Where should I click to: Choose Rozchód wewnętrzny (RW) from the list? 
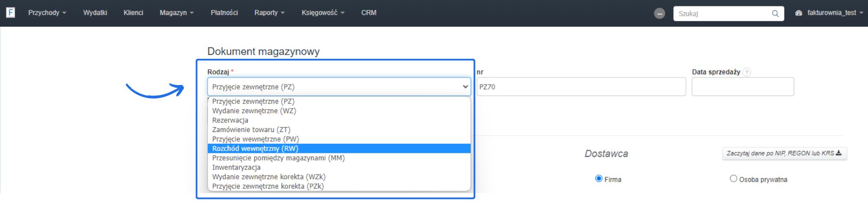coord(255,148)
